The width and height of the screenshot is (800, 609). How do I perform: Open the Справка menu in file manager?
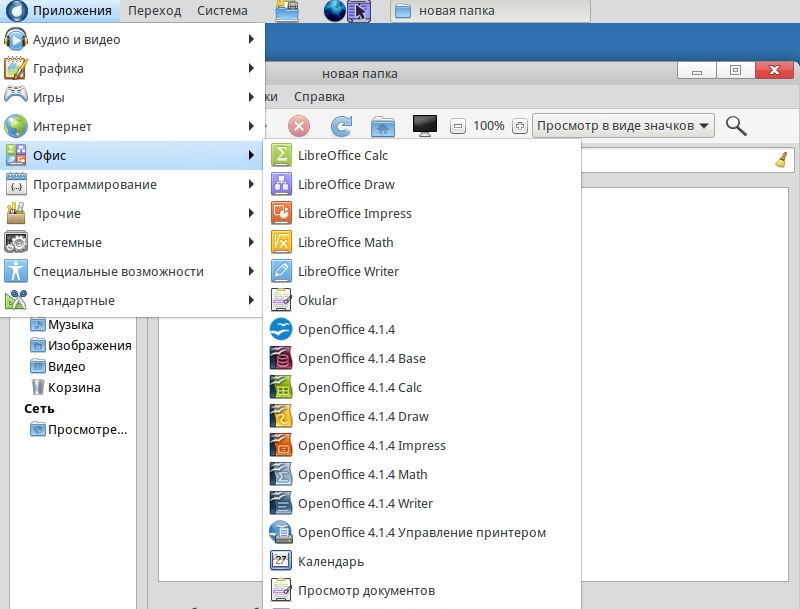pyautogui.click(x=319, y=97)
